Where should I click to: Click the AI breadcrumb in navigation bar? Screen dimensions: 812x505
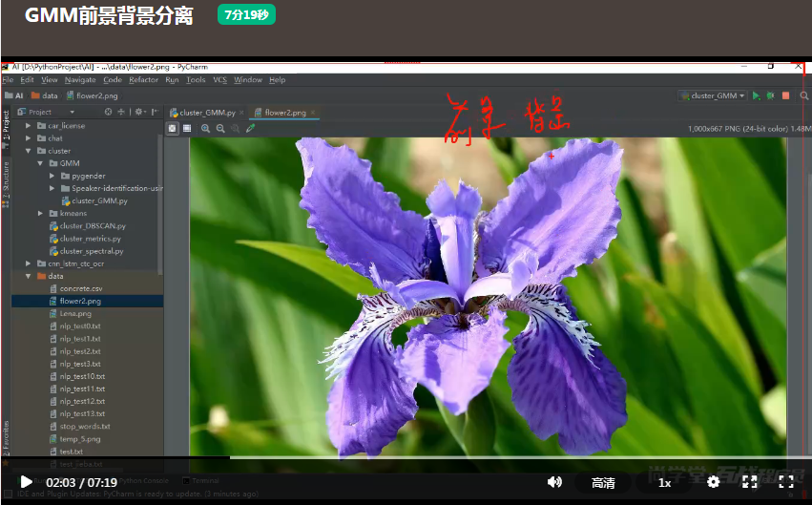click(x=14, y=95)
